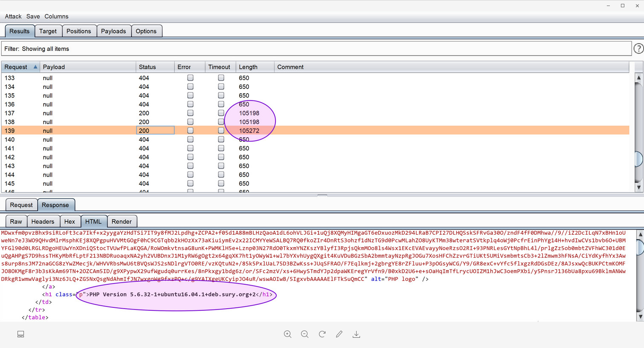
Task: Click the payload null cell in row 142
Action: (x=88, y=157)
